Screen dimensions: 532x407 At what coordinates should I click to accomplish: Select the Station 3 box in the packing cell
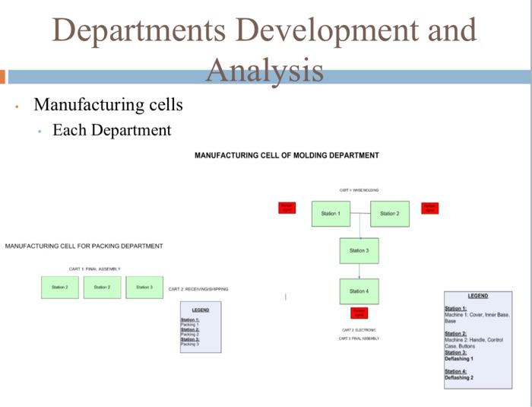(144, 288)
